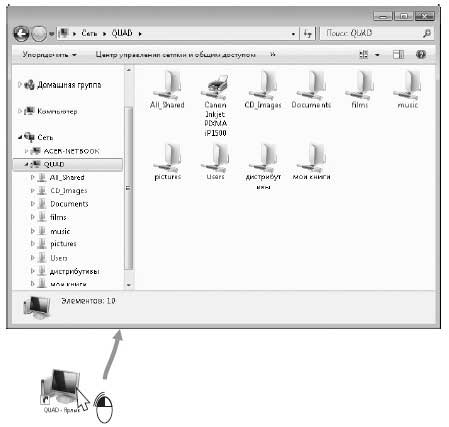
Task: Expand the Домашняя группа tree node
Action: 20,85
